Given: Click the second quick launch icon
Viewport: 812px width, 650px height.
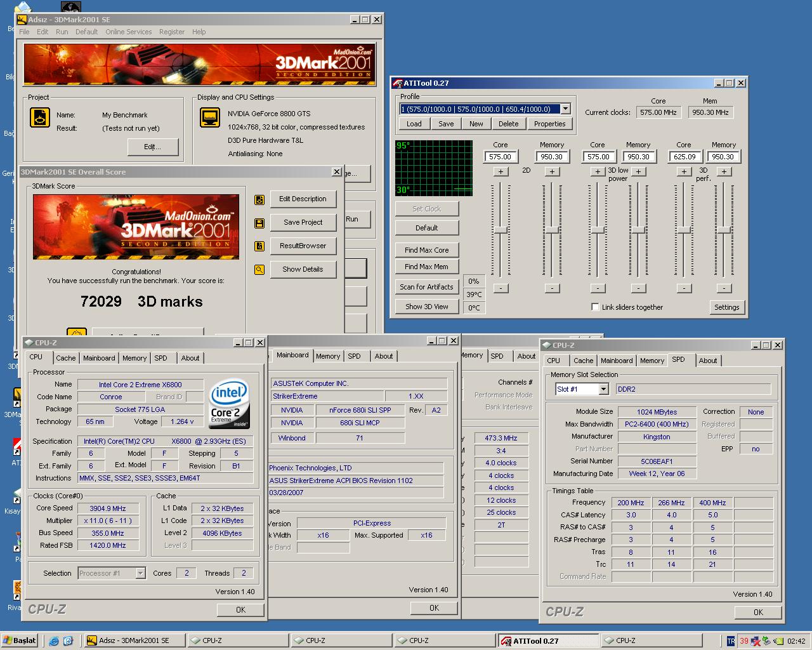Looking at the screenshot, I should coord(68,640).
